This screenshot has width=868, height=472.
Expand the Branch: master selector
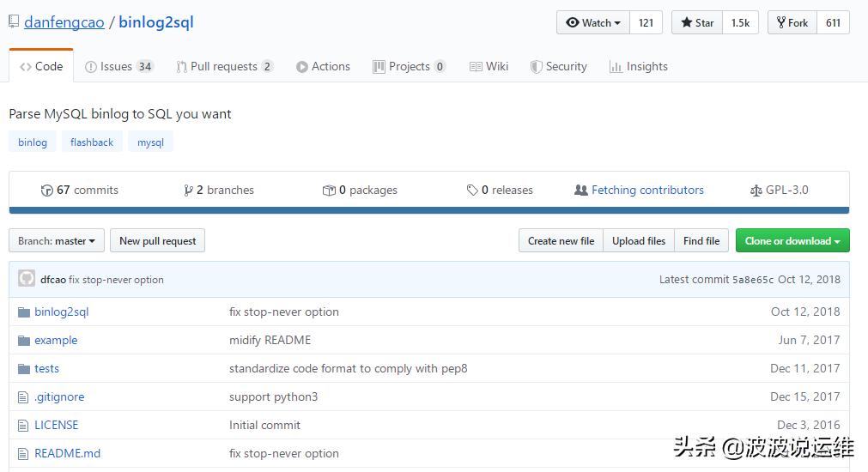[x=57, y=241]
